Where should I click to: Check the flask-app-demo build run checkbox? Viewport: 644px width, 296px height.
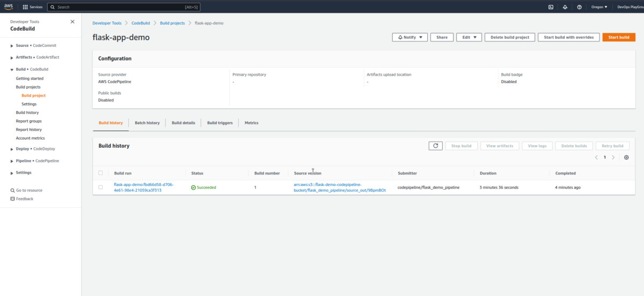click(100, 187)
